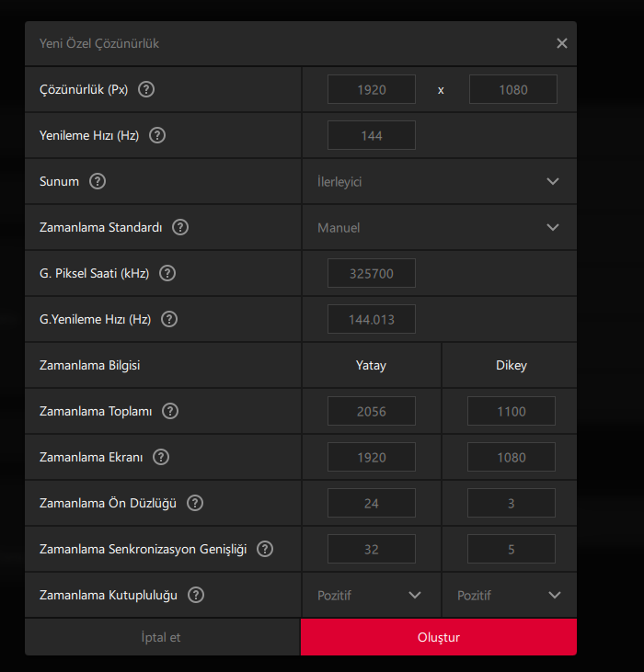The width and height of the screenshot is (644, 672).
Task: Select the resolution width field 1920
Action: pyautogui.click(x=372, y=89)
